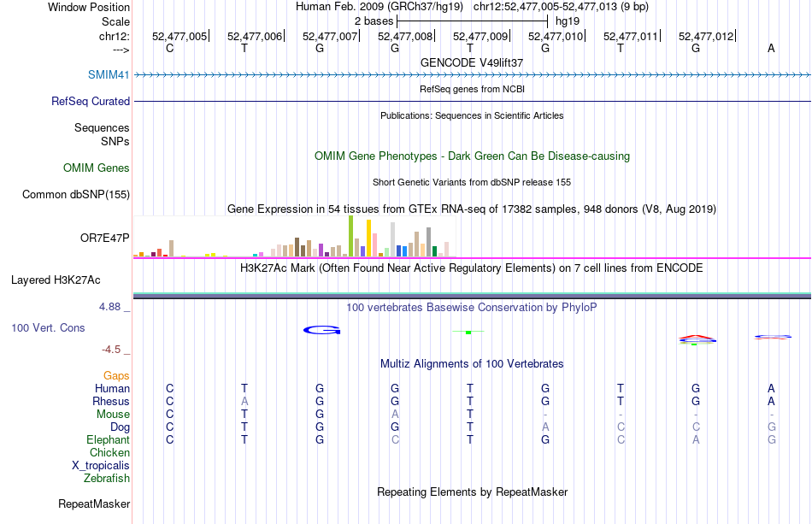The width and height of the screenshot is (812, 524).
Task: Click the 4.88 PhyloP upper scale value
Action: pos(109,307)
